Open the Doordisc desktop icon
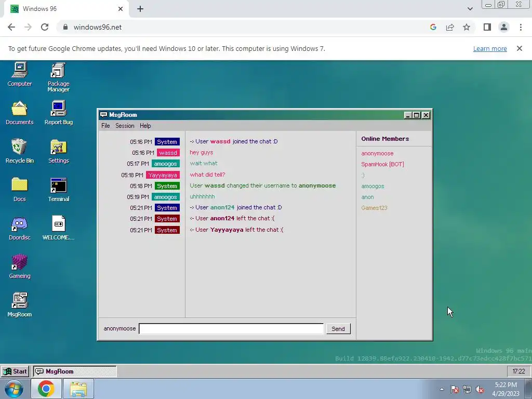 pos(20,229)
